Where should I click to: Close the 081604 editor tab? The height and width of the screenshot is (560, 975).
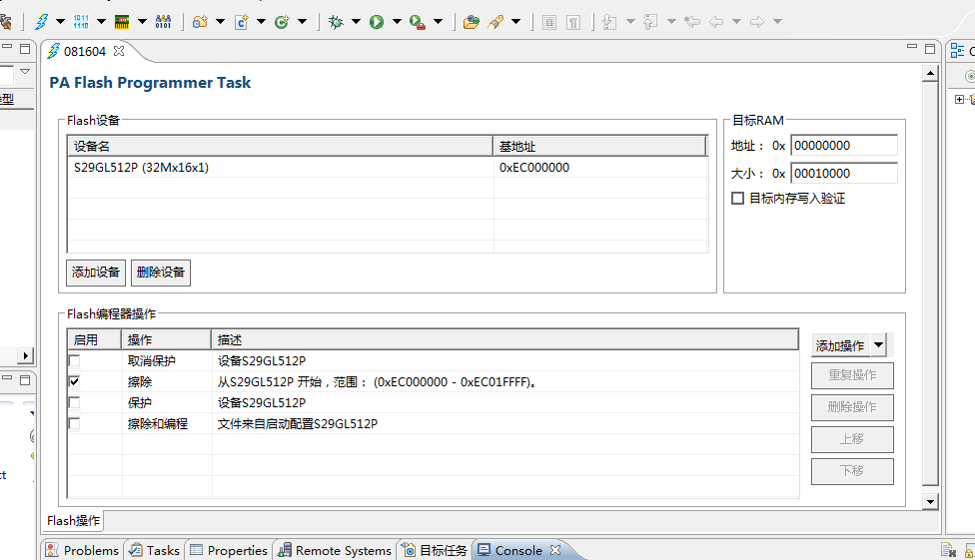coord(119,51)
